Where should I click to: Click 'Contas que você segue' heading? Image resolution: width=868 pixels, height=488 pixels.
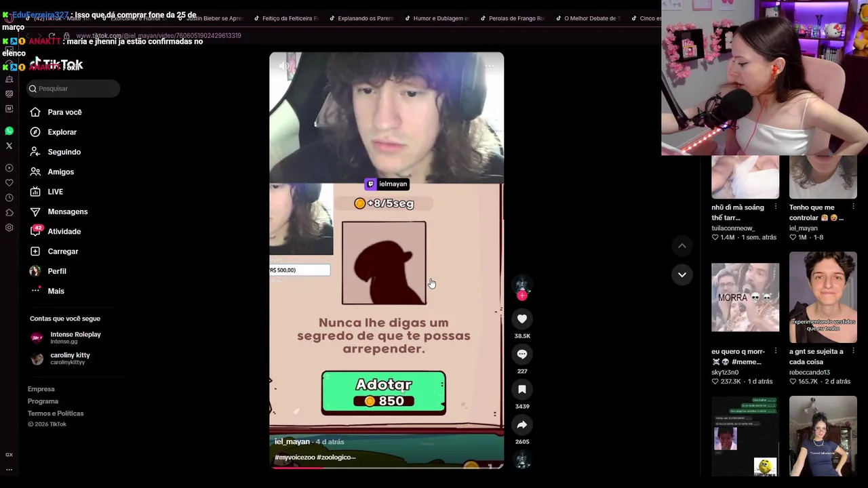tap(65, 319)
